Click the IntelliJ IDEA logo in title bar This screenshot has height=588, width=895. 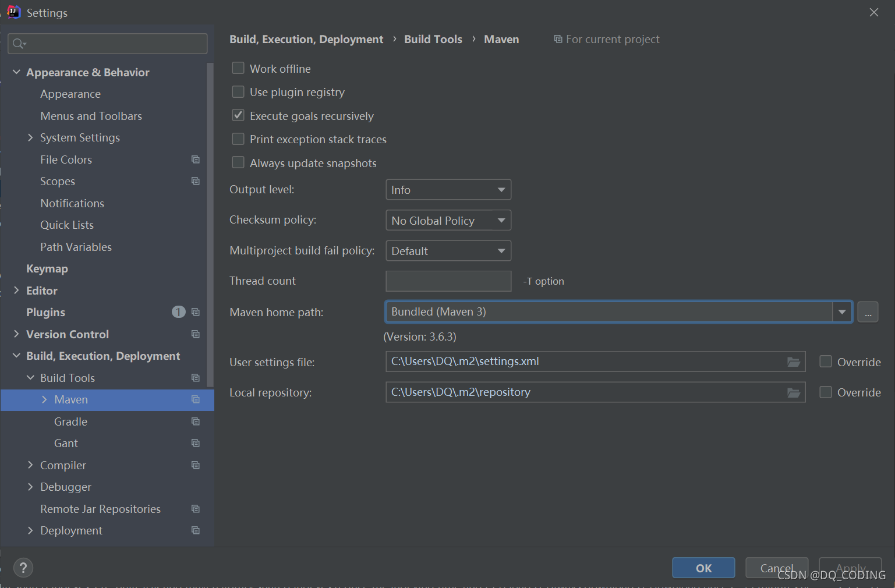tap(13, 12)
